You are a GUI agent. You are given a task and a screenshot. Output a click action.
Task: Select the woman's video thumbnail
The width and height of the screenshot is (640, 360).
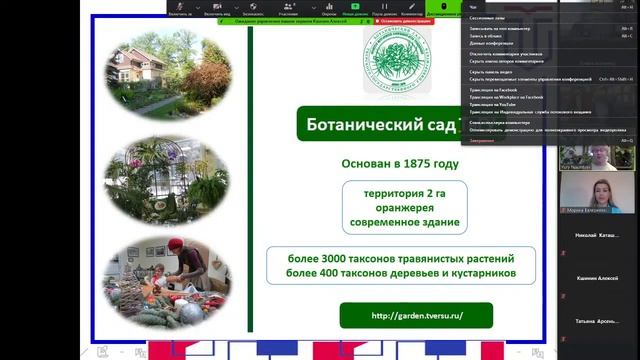tap(597, 192)
